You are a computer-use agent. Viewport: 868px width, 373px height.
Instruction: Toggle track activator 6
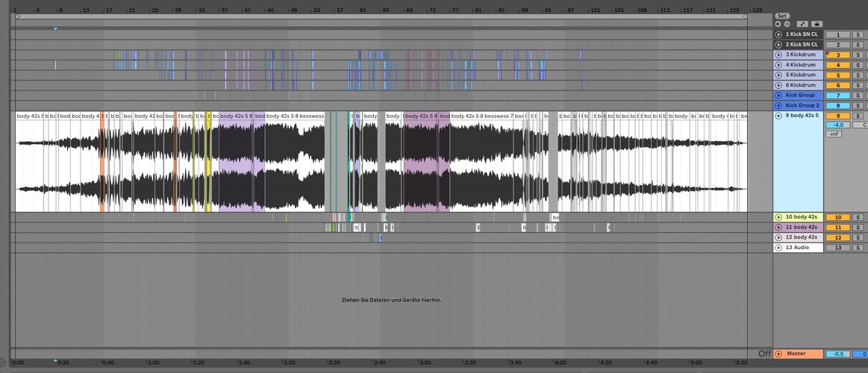click(837, 85)
